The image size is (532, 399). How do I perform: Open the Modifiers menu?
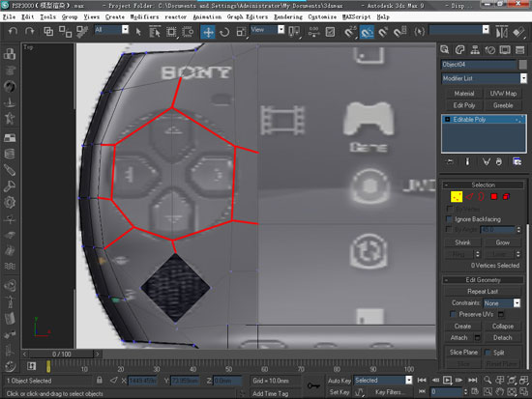pos(144,17)
